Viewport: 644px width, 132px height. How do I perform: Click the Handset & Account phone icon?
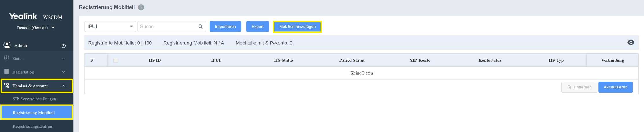[x=6, y=86]
